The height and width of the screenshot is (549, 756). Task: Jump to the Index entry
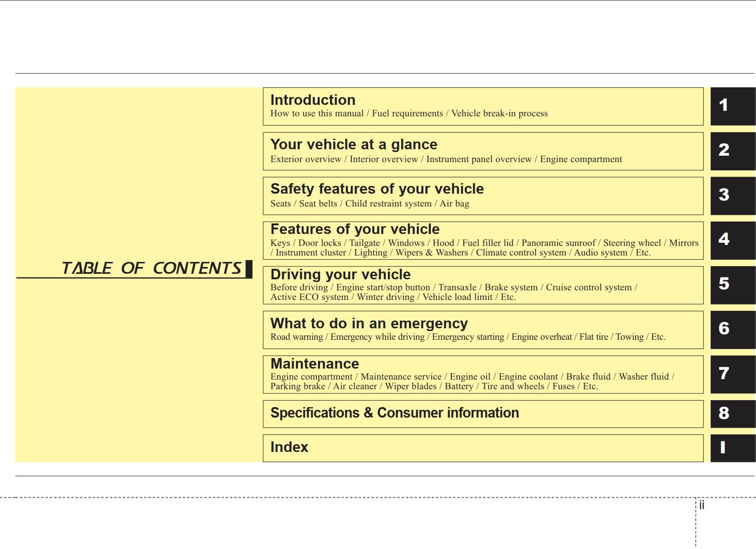click(289, 447)
